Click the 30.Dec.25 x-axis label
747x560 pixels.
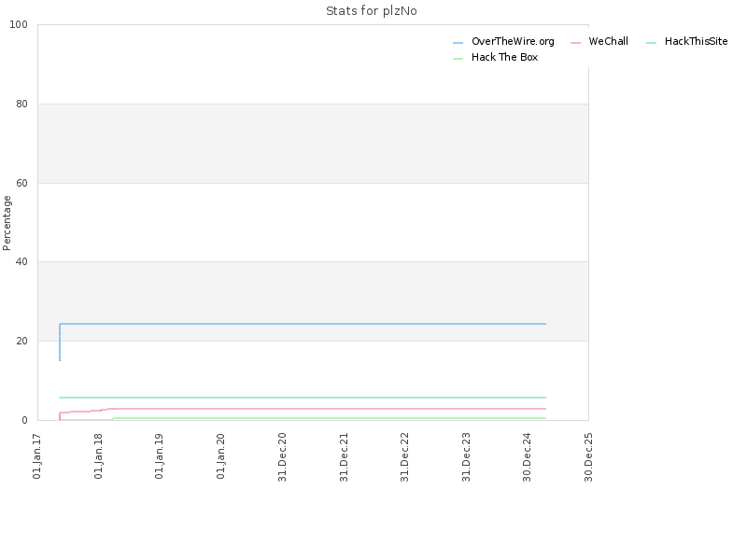tap(588, 457)
